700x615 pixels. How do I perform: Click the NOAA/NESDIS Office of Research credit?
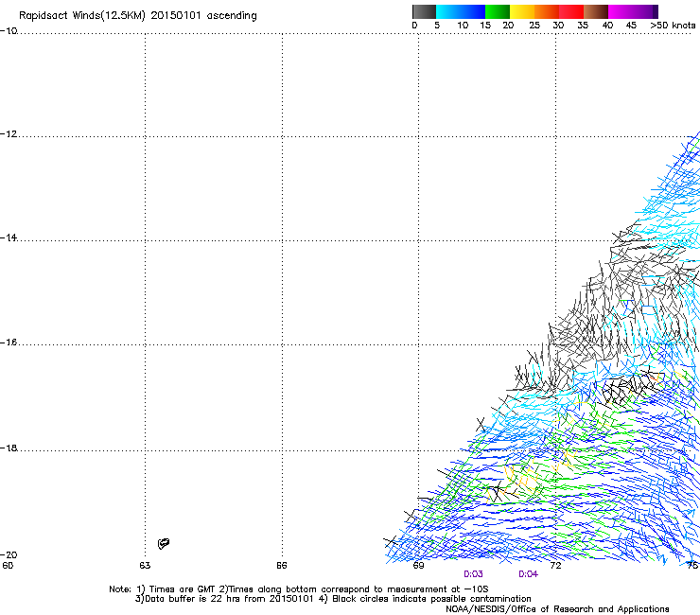(557, 609)
